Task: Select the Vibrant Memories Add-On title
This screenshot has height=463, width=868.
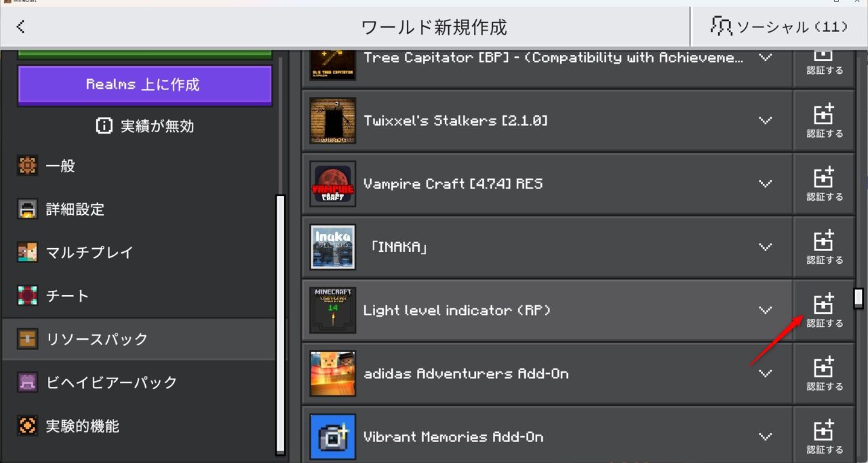Action: 453,437
